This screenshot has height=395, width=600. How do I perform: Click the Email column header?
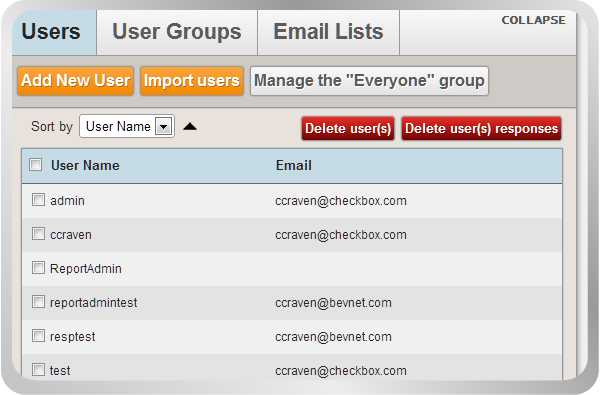pyautogui.click(x=294, y=165)
